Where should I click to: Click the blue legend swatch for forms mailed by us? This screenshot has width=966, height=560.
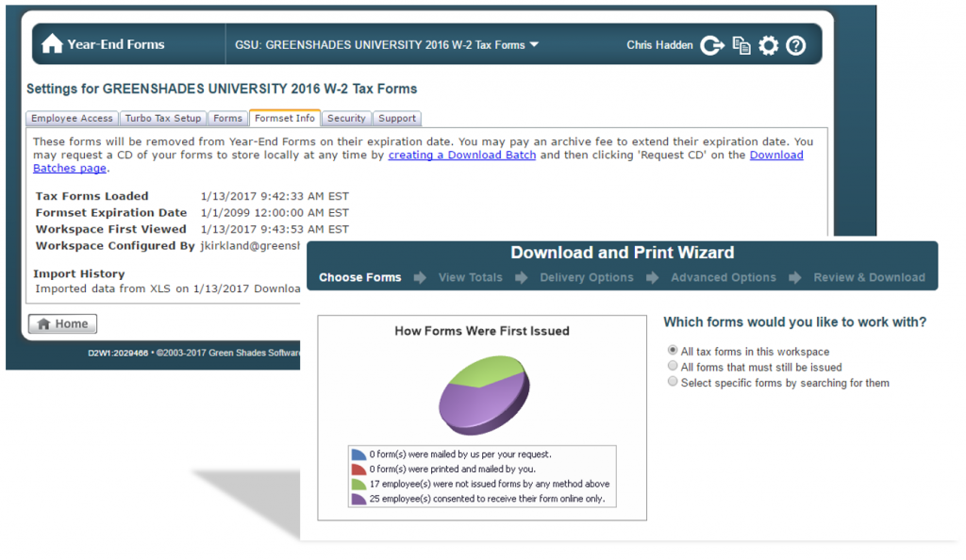click(358, 454)
